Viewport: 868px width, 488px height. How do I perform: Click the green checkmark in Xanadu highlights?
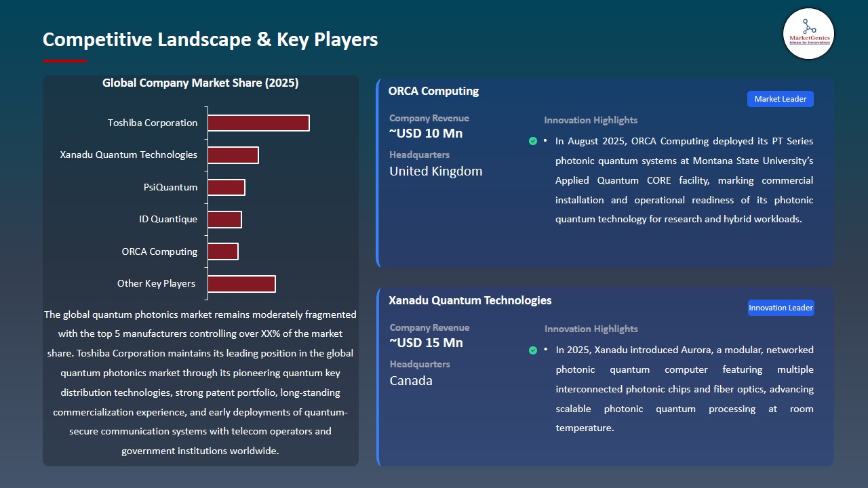click(533, 350)
